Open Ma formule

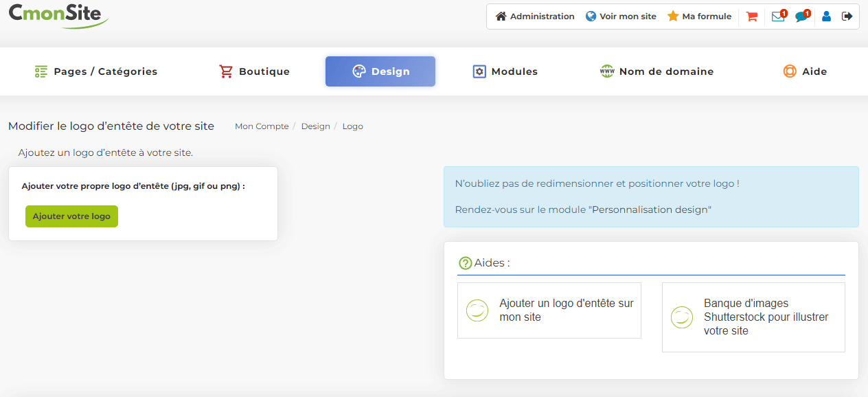(699, 16)
